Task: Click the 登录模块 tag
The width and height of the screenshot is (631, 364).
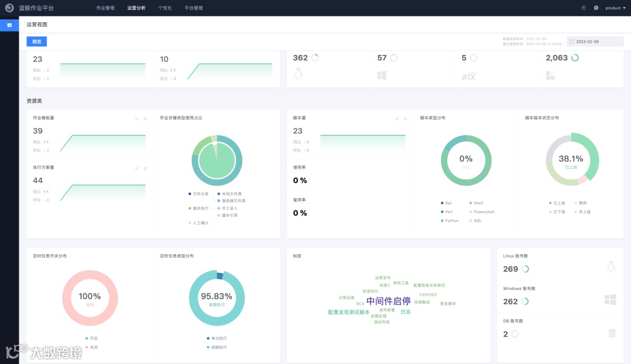Action: pos(448,304)
